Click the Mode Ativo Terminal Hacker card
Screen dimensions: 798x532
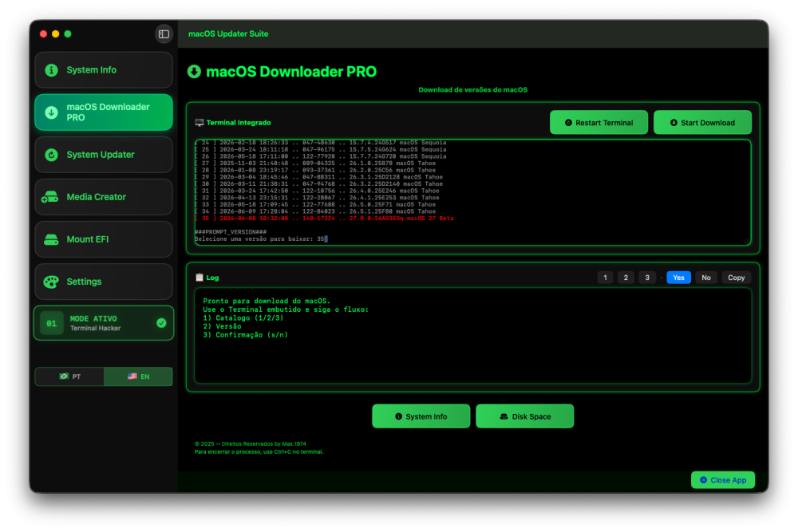point(104,323)
